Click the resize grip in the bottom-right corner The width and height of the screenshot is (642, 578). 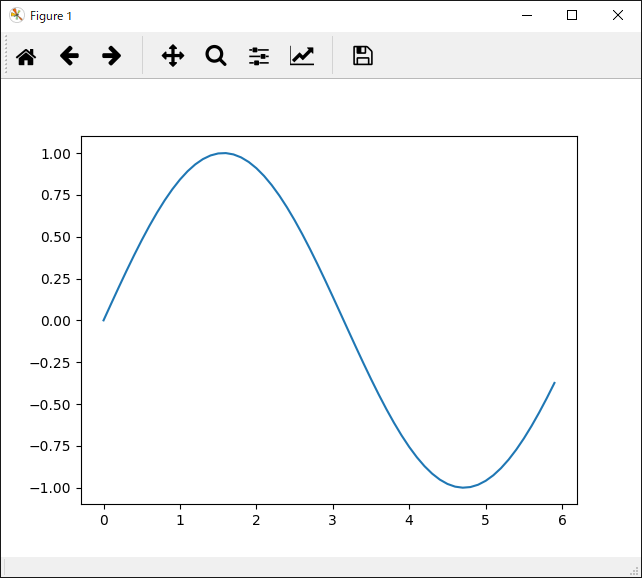tap(633, 569)
